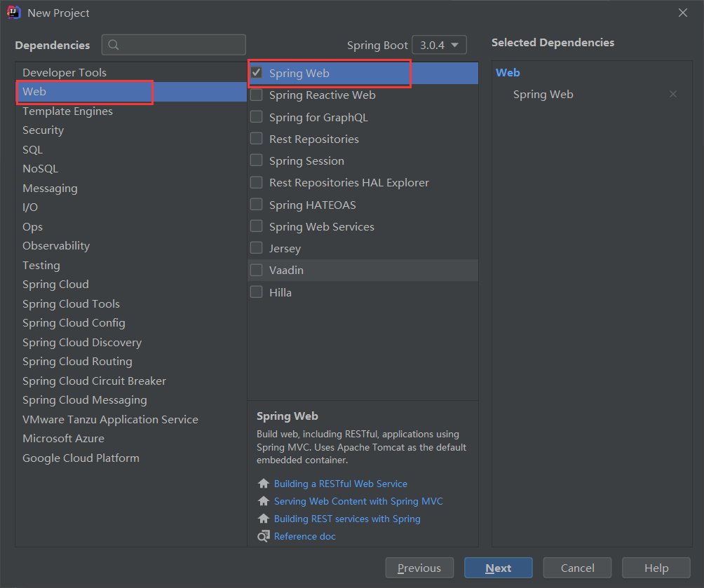
Task: Go back with the Previous button
Action: [419, 568]
